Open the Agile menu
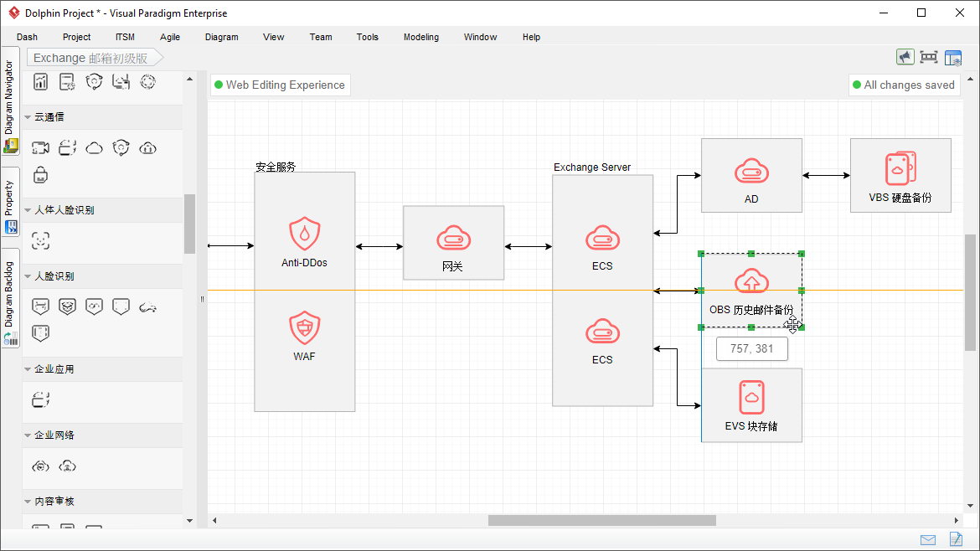 coord(170,37)
